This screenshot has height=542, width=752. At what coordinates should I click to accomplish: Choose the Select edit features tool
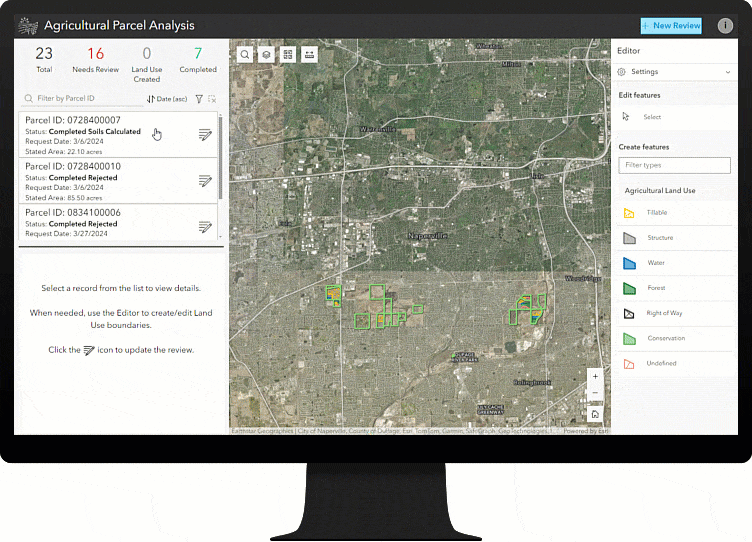tap(674, 117)
